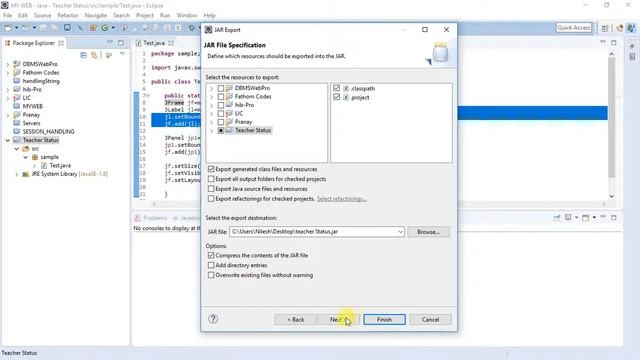Click the green New Java Class toolbar icon

coord(105,28)
